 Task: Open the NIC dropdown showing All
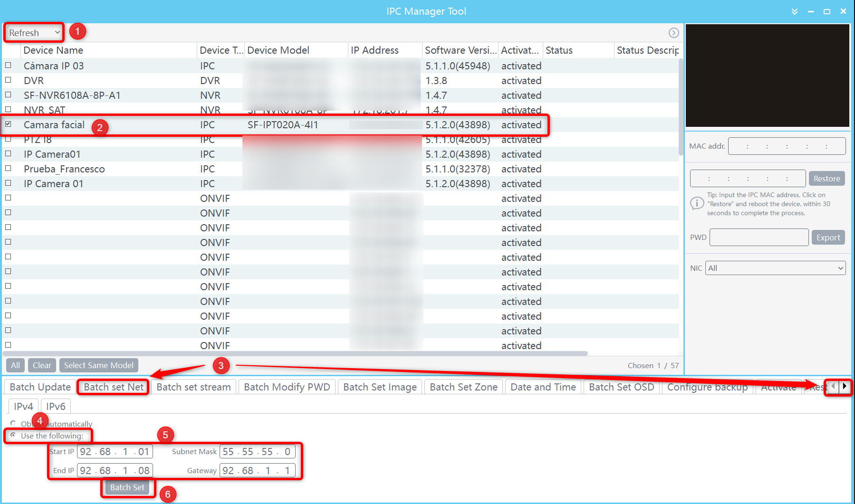coord(775,268)
